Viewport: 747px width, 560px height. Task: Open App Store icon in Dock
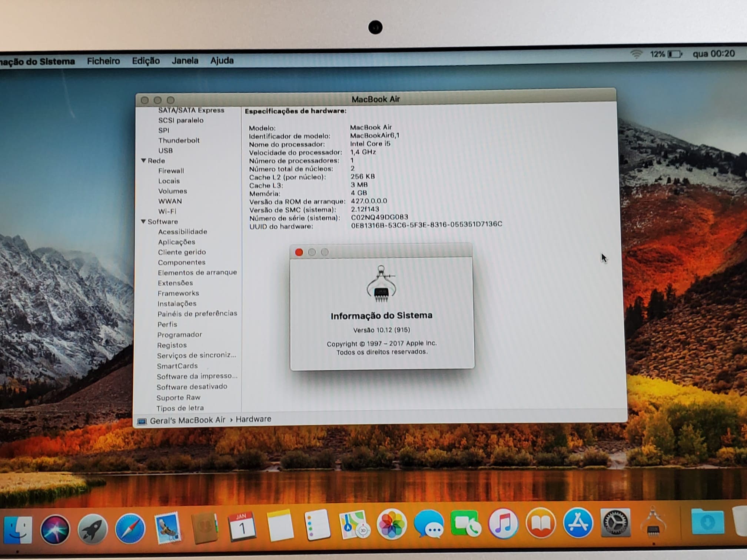[578, 522]
